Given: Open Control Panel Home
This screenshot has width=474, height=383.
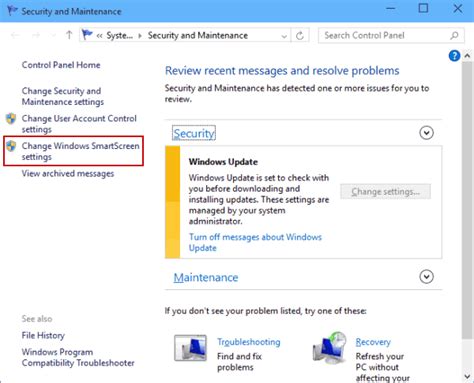Looking at the screenshot, I should click(61, 65).
